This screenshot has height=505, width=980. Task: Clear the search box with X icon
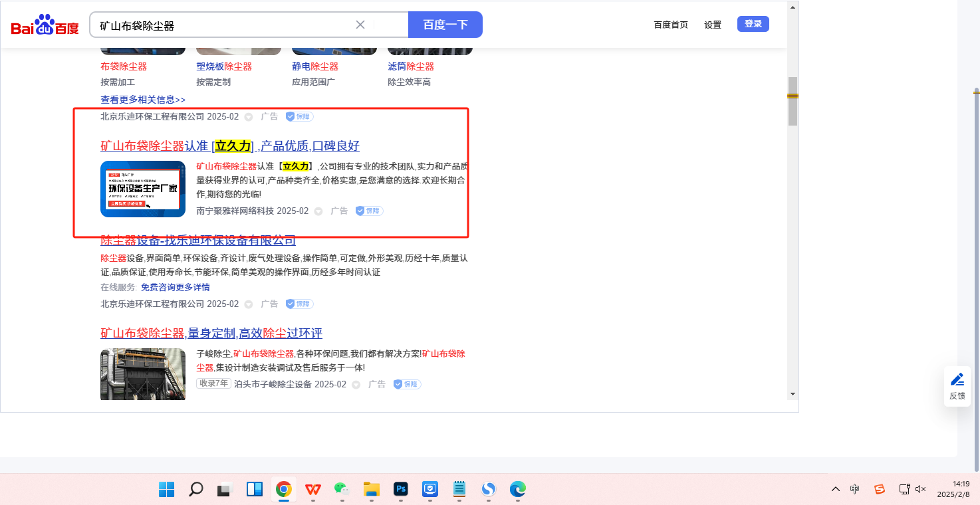[x=360, y=25]
